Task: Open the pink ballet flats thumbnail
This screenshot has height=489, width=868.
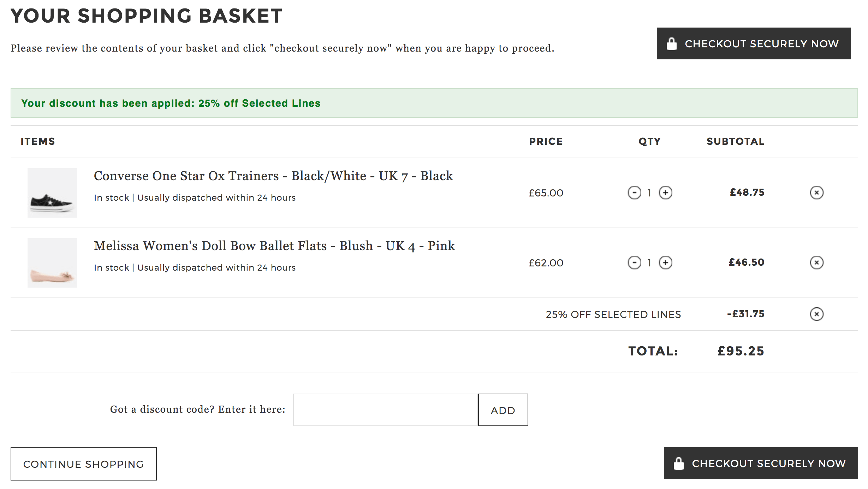Action: point(52,263)
